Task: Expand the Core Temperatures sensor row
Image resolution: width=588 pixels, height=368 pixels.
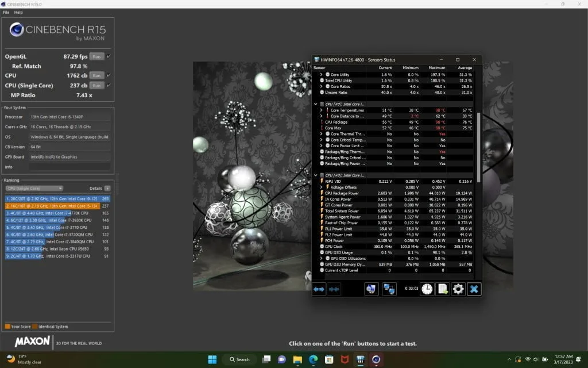Action: point(321,110)
